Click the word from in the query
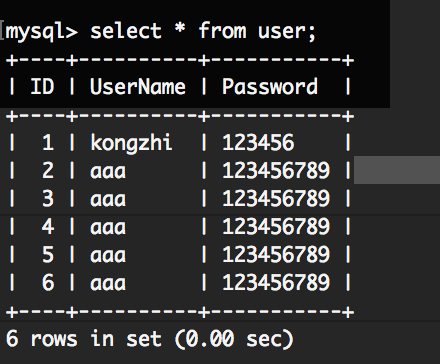 point(222,30)
